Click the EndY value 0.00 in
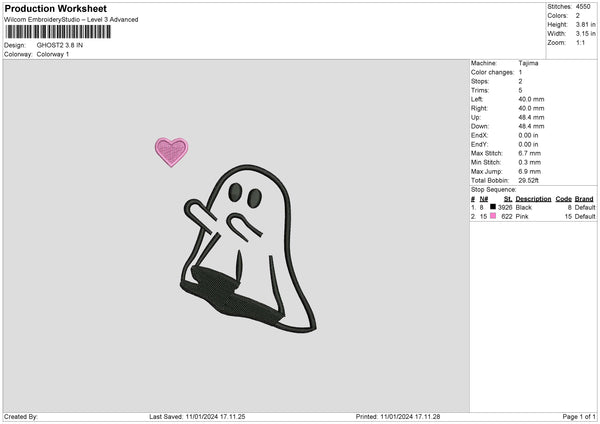The image size is (600, 424). click(x=528, y=144)
